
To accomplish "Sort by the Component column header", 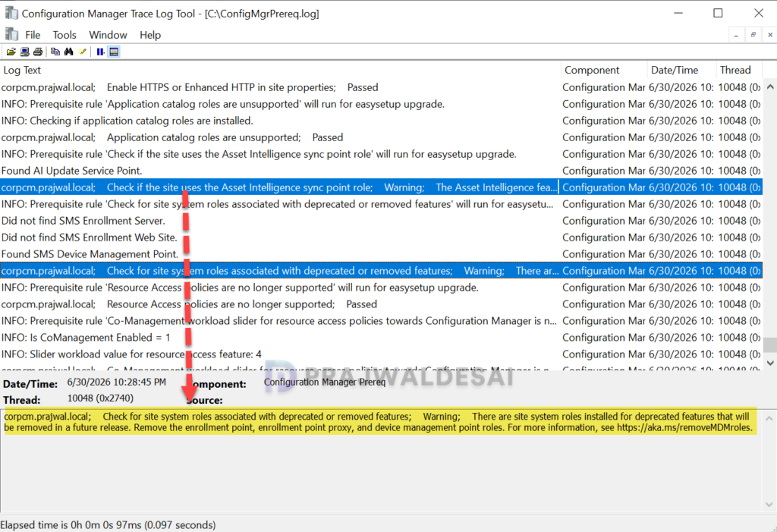I will (604, 70).
